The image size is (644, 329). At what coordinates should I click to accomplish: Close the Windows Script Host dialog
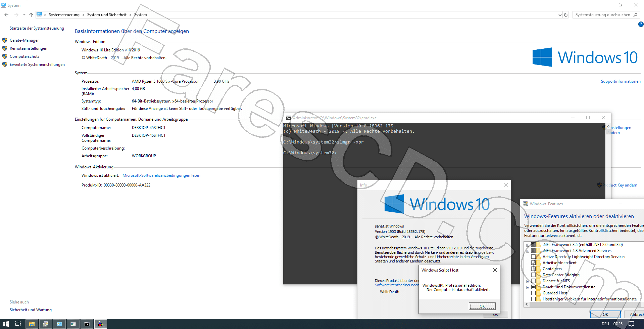pyautogui.click(x=495, y=270)
